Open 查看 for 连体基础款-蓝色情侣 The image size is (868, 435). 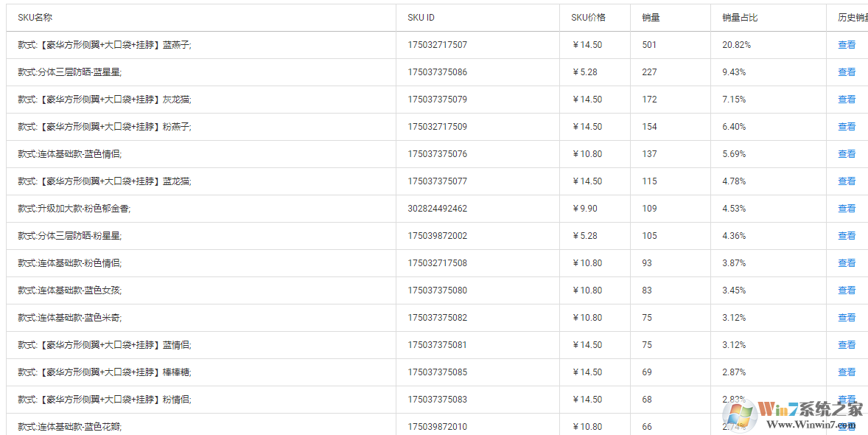click(847, 154)
